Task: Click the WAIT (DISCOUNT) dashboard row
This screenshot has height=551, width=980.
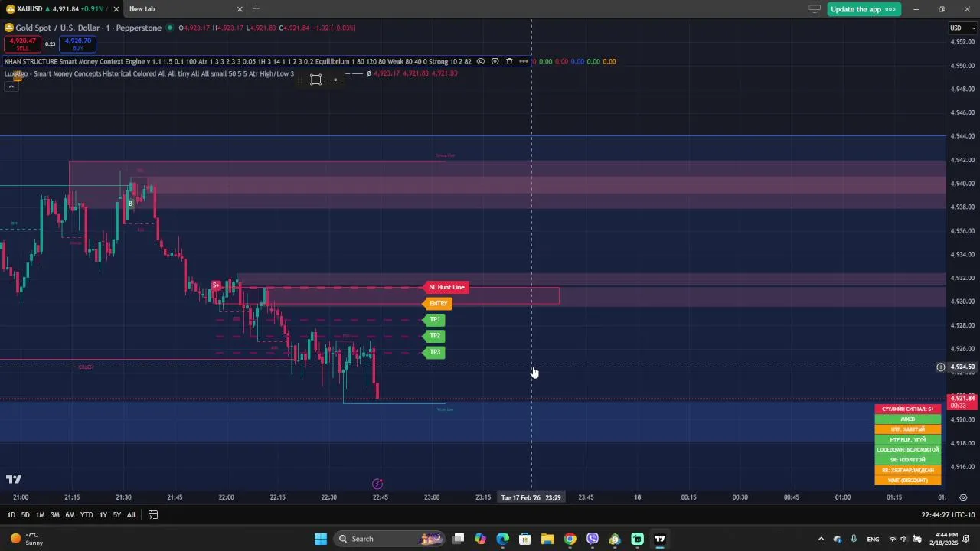Action: (x=908, y=481)
